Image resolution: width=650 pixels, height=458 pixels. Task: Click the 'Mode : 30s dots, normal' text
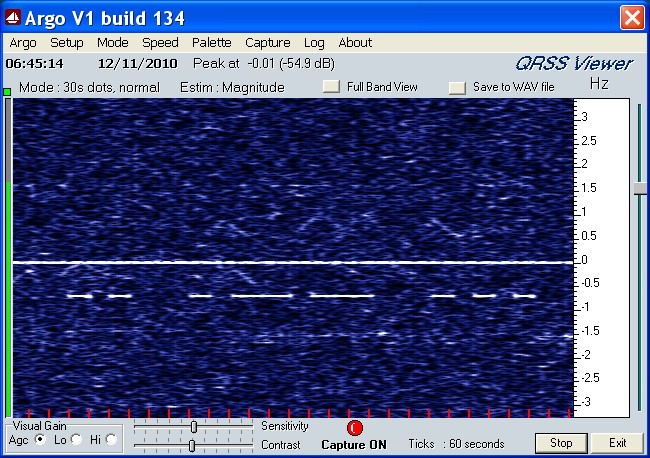pos(89,87)
